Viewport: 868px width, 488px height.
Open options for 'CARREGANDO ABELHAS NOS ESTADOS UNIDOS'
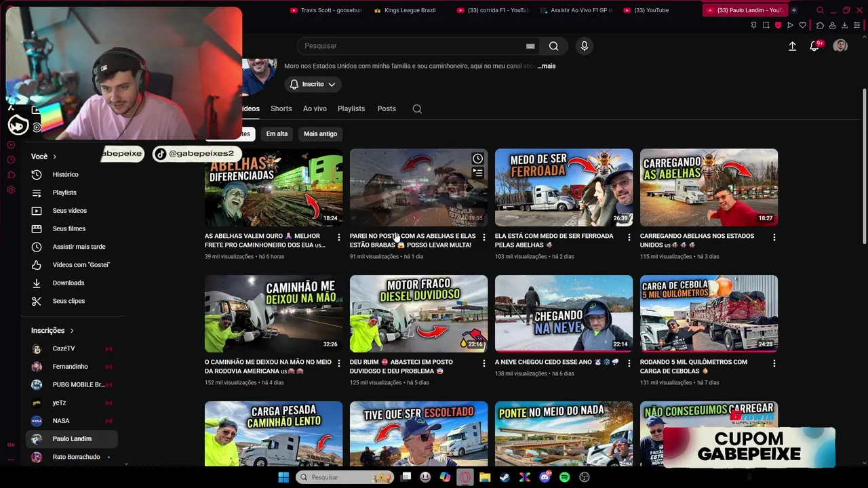click(x=774, y=237)
